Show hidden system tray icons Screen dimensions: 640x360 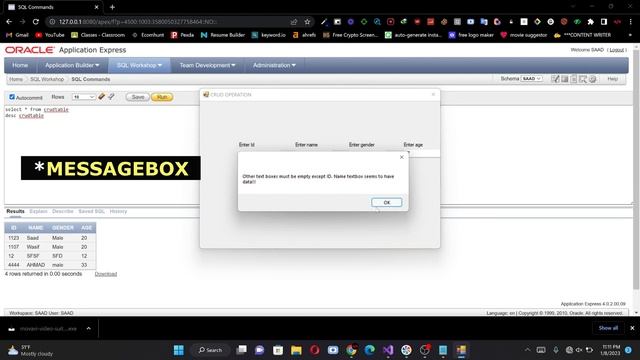(x=527, y=350)
